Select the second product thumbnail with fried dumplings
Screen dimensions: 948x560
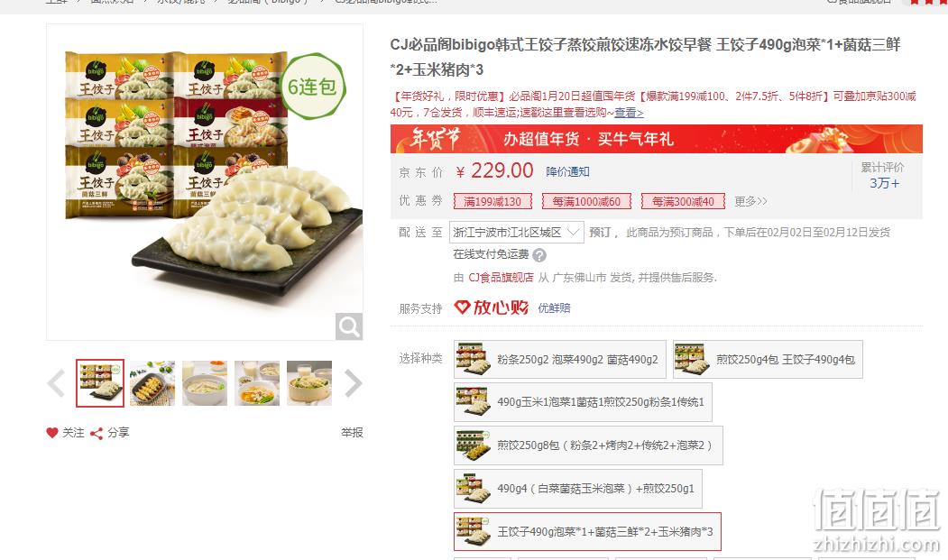[152, 383]
